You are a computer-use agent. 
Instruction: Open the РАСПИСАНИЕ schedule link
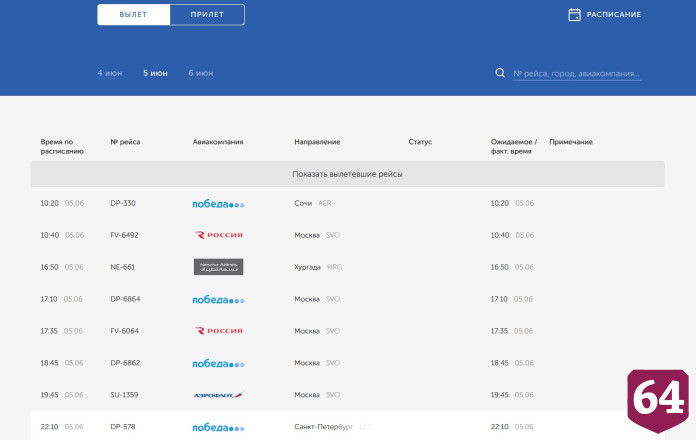(614, 15)
